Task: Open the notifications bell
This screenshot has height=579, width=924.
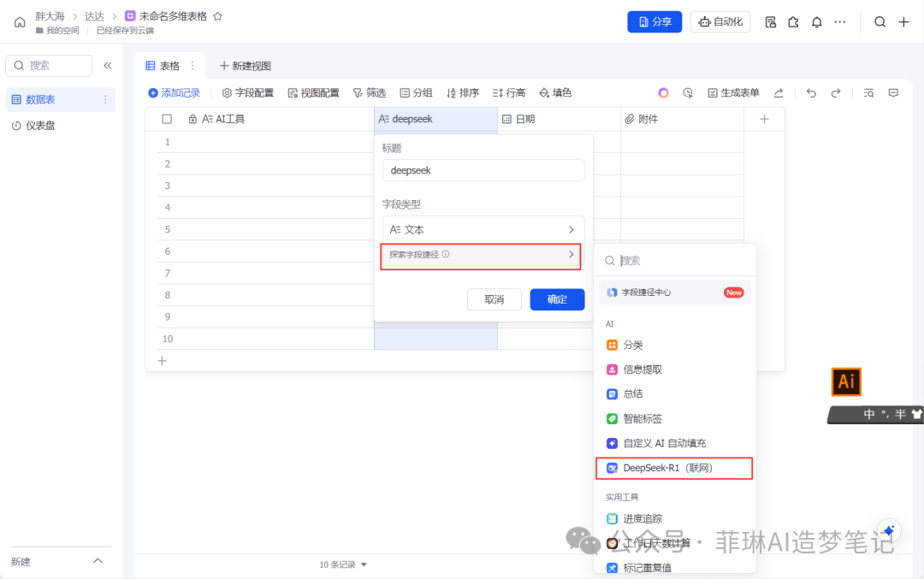Action: 817,21
